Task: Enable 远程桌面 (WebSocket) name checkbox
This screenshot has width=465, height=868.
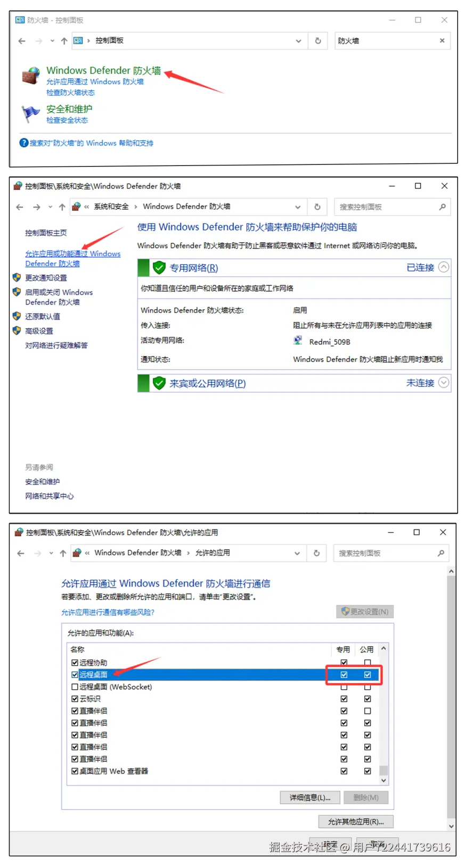Action: [x=75, y=687]
